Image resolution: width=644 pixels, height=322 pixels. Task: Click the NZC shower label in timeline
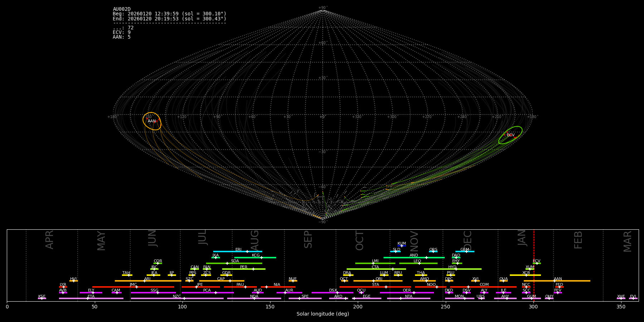(x=177, y=297)
